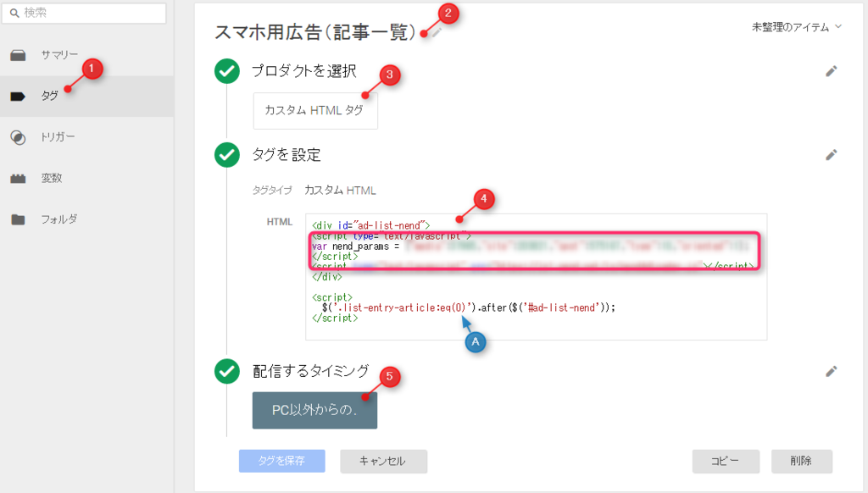Click the magnifier search icon
This screenshot has width=868, height=493.
tap(14, 13)
